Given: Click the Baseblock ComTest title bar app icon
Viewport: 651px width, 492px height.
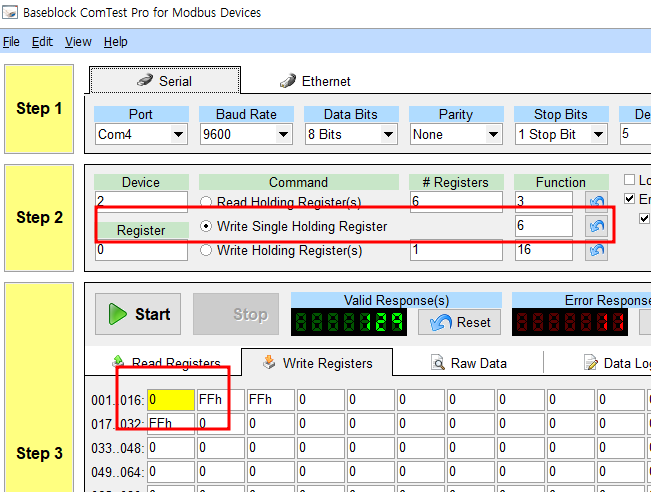Looking at the screenshot, I should click(x=10, y=12).
